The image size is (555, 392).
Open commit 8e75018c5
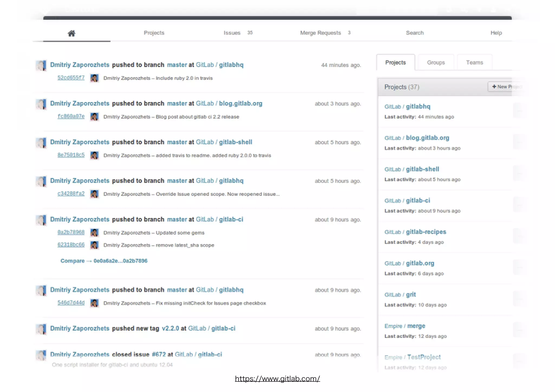(71, 155)
